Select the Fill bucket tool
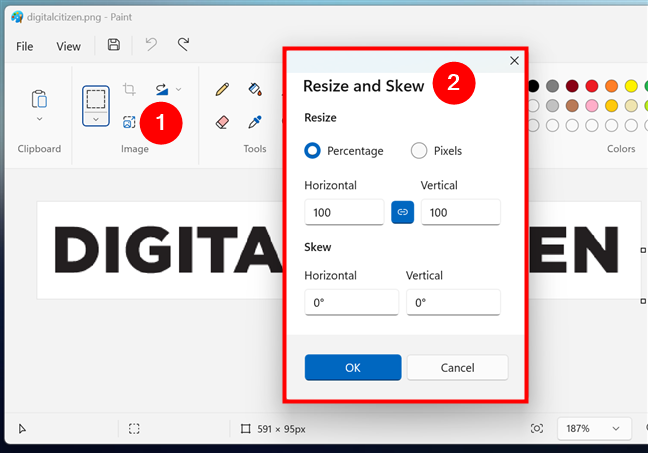The width and height of the screenshot is (648, 453). [255, 89]
